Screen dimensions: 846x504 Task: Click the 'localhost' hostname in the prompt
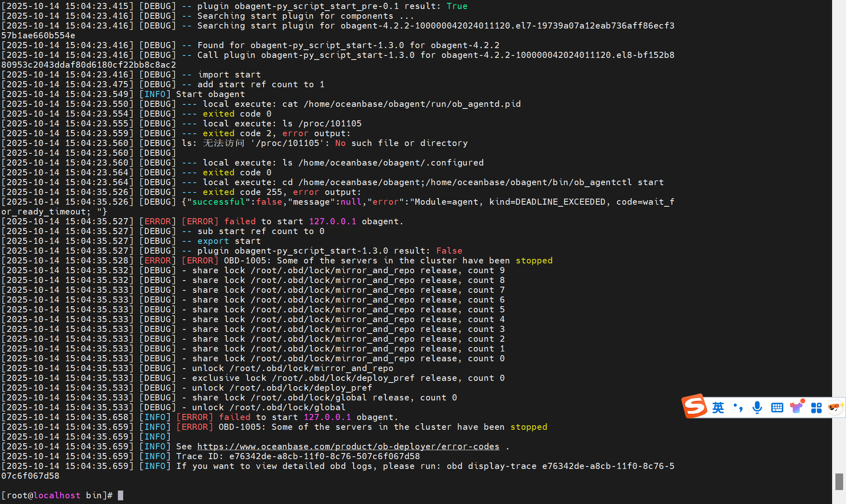57,495
